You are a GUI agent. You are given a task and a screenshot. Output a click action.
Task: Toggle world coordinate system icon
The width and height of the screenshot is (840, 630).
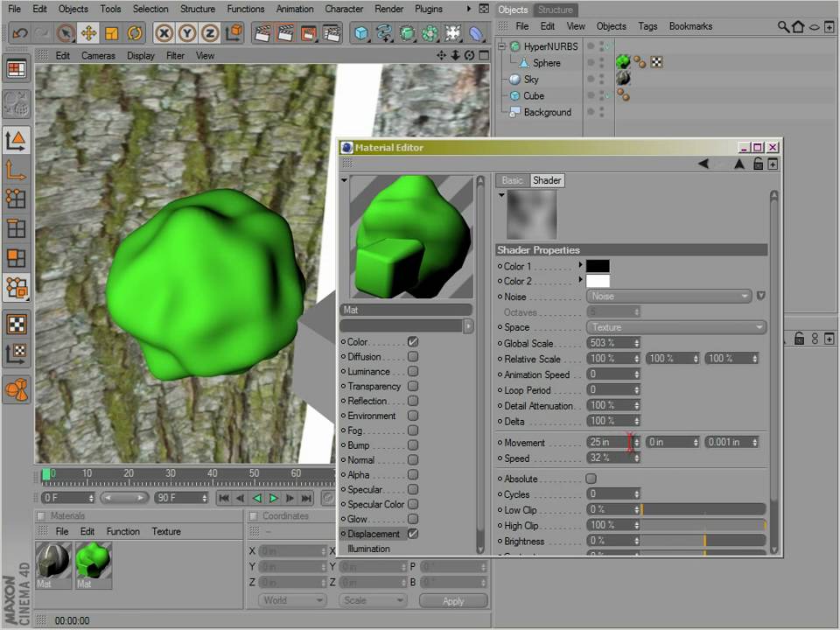(234, 34)
